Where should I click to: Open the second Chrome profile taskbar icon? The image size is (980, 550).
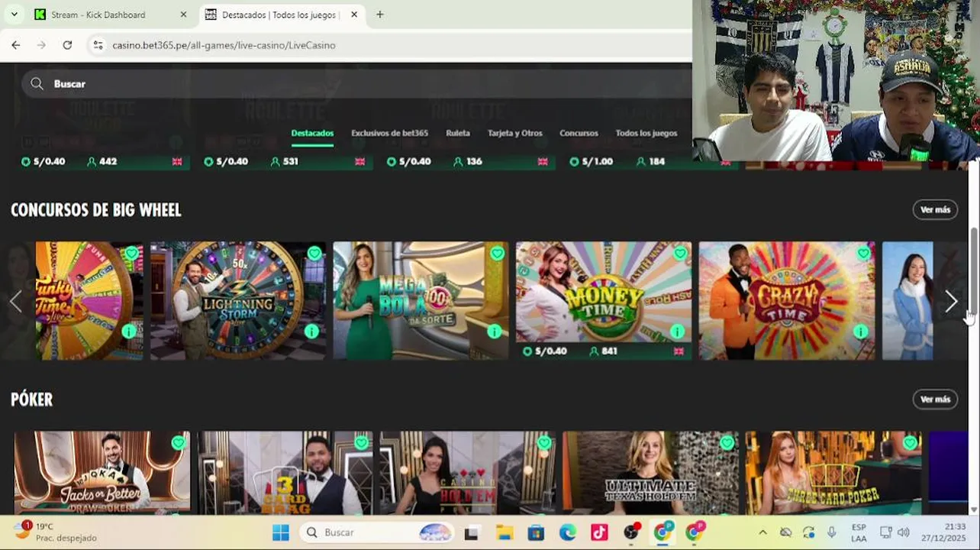coord(695,532)
